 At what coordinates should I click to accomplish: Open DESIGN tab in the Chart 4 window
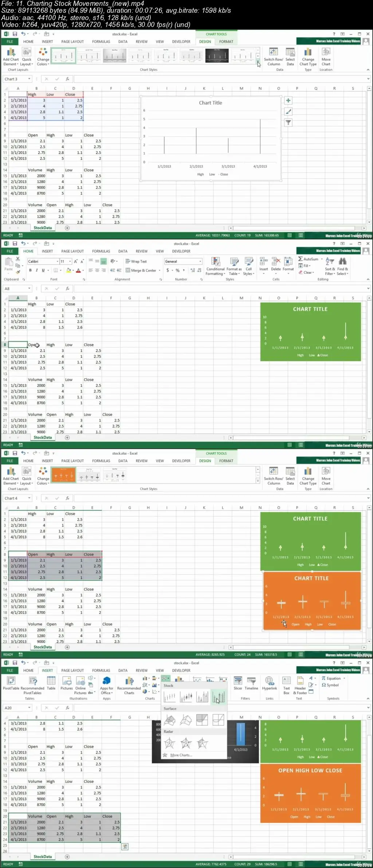(x=205, y=461)
